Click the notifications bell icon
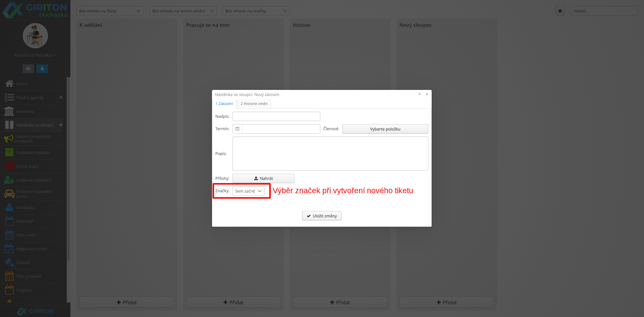 click(x=42, y=68)
